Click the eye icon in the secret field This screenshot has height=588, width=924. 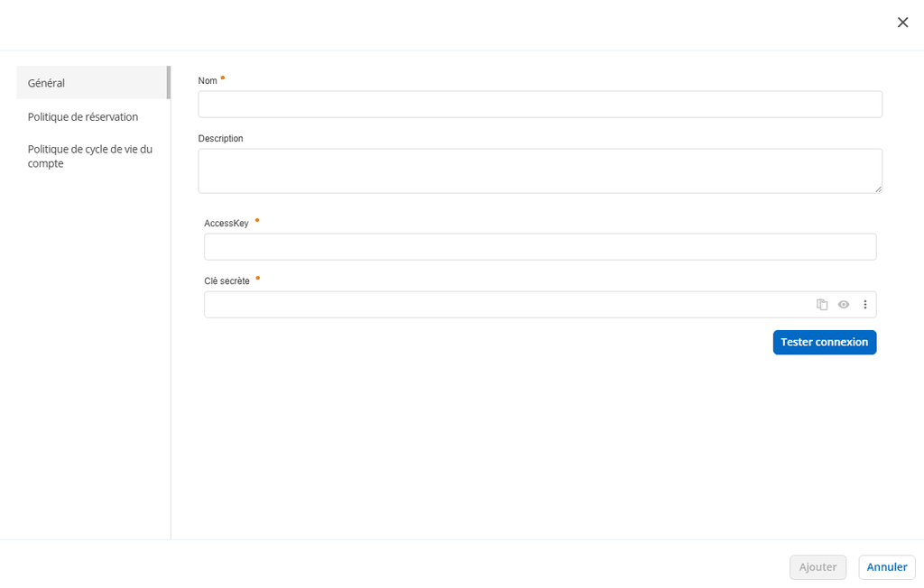click(x=844, y=304)
